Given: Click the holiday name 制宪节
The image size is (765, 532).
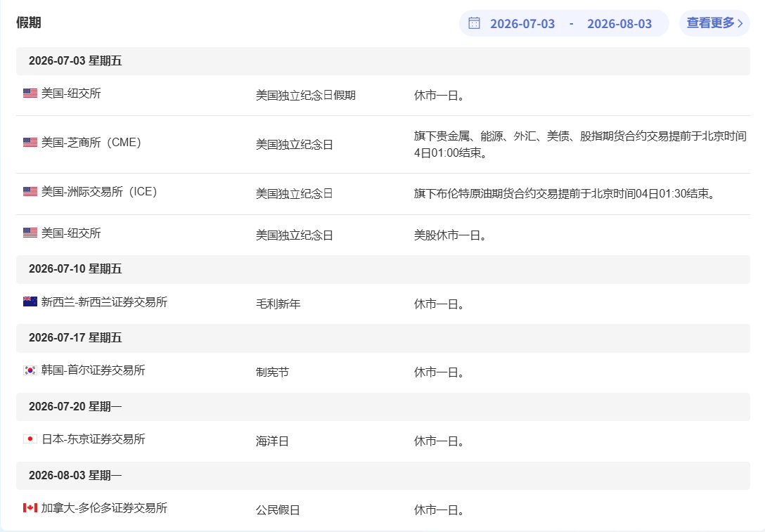Looking at the screenshot, I should pos(272,372).
